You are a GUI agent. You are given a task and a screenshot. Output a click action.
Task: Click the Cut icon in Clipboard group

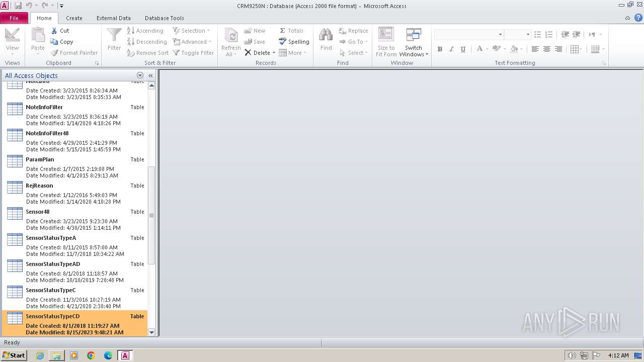(x=54, y=31)
